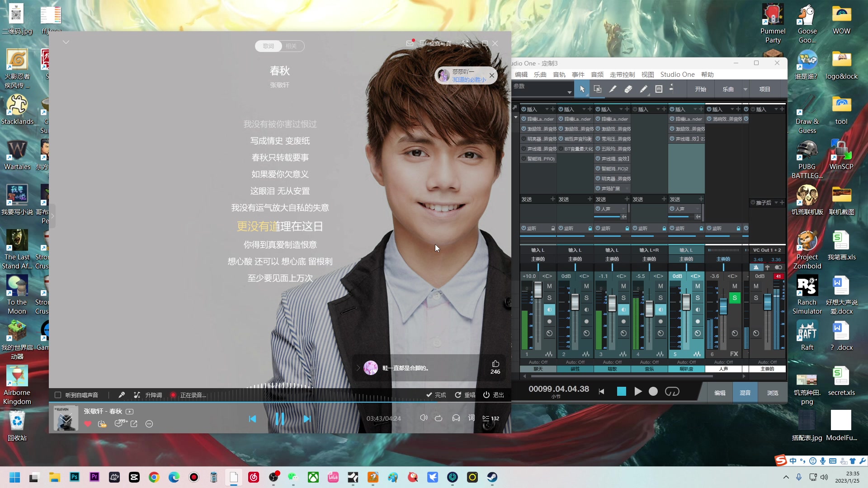Screen dimensions: 868x488
Task: Switch to the 相关 tab in player
Action: point(291,46)
